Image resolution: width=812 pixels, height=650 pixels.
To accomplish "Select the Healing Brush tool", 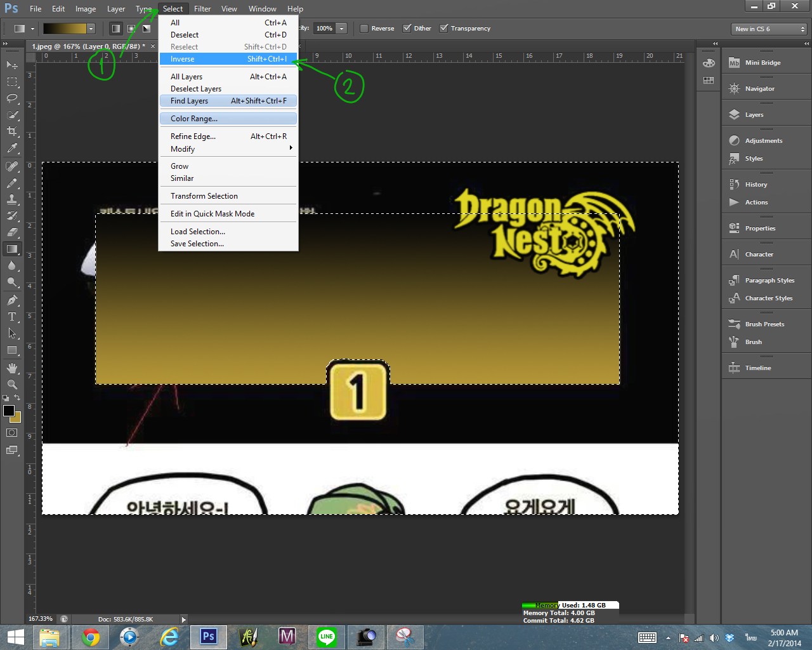I will (x=12, y=166).
